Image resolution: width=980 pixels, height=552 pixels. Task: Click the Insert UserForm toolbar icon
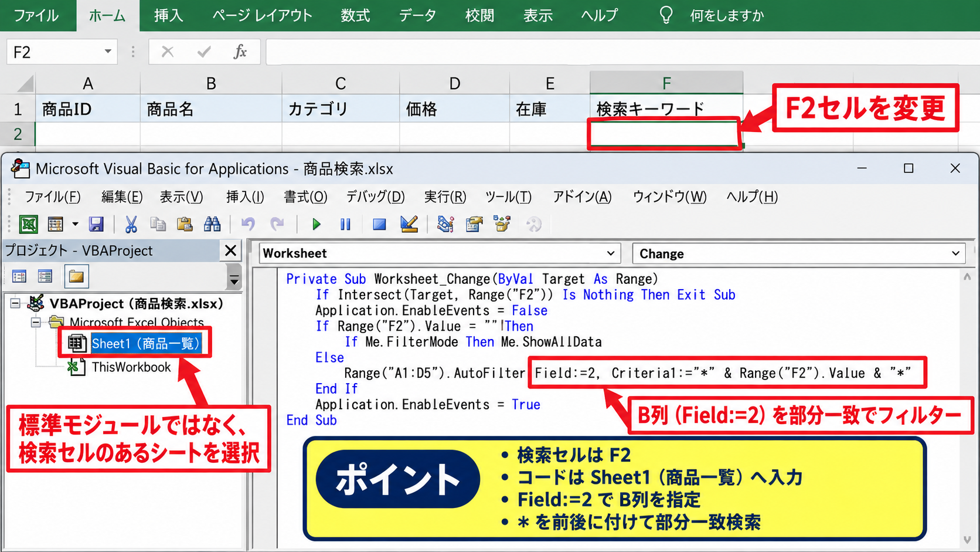56,224
